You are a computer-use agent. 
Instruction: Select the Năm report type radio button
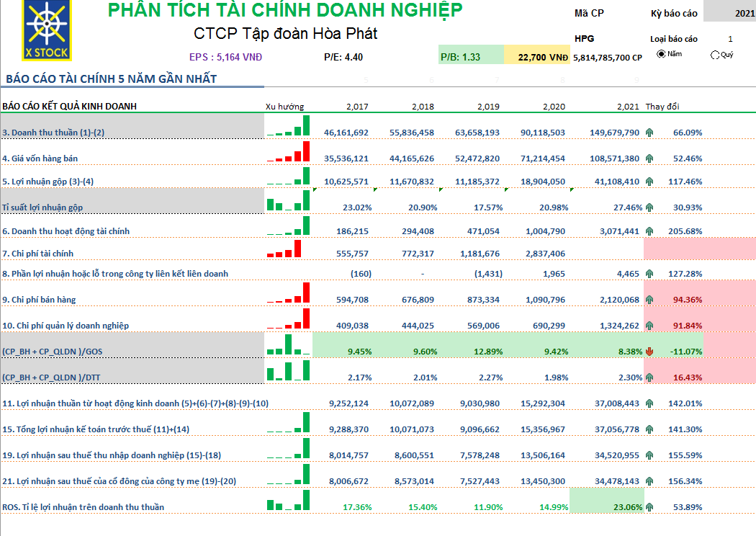click(660, 54)
